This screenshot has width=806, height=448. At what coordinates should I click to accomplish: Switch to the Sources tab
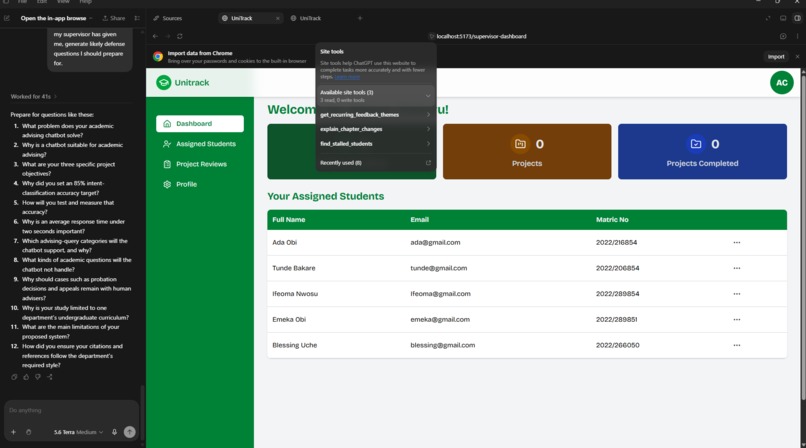(x=168, y=18)
